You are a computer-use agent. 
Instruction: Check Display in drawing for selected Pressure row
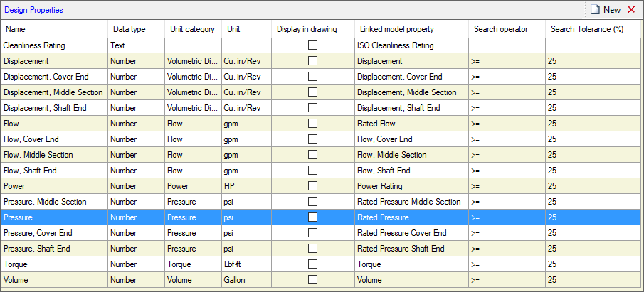pos(312,217)
